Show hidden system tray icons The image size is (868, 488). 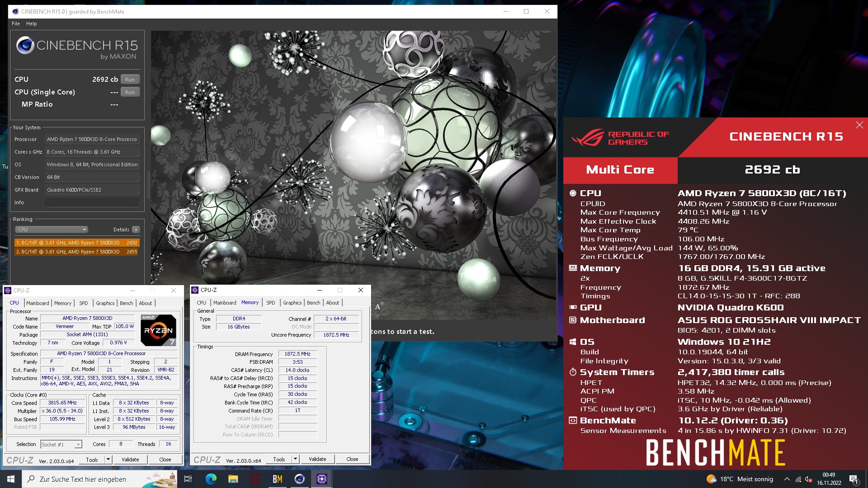coord(787,479)
